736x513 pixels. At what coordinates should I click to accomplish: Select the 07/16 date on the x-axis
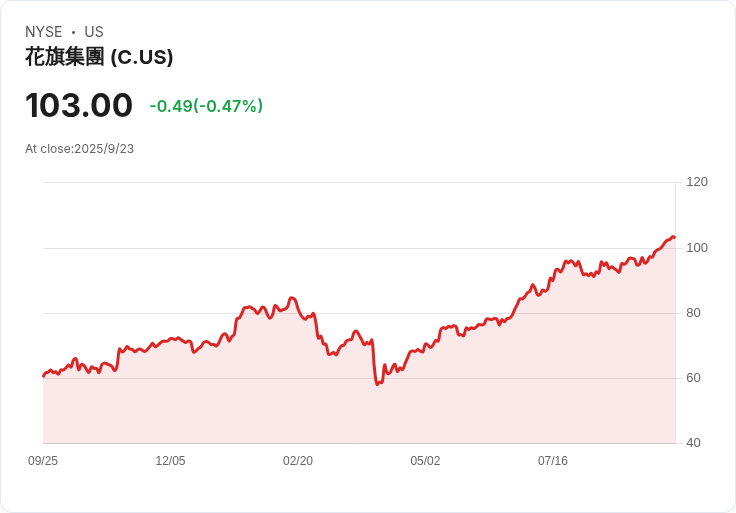553,461
